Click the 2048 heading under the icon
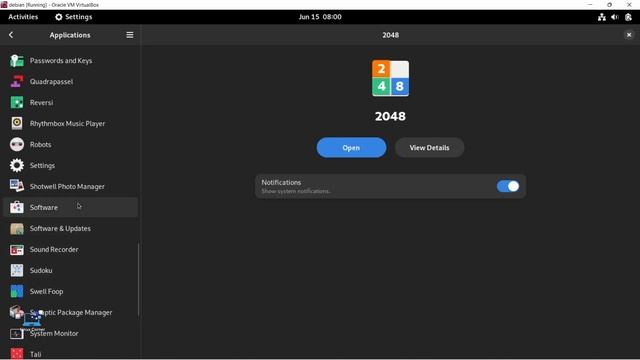 click(x=390, y=116)
